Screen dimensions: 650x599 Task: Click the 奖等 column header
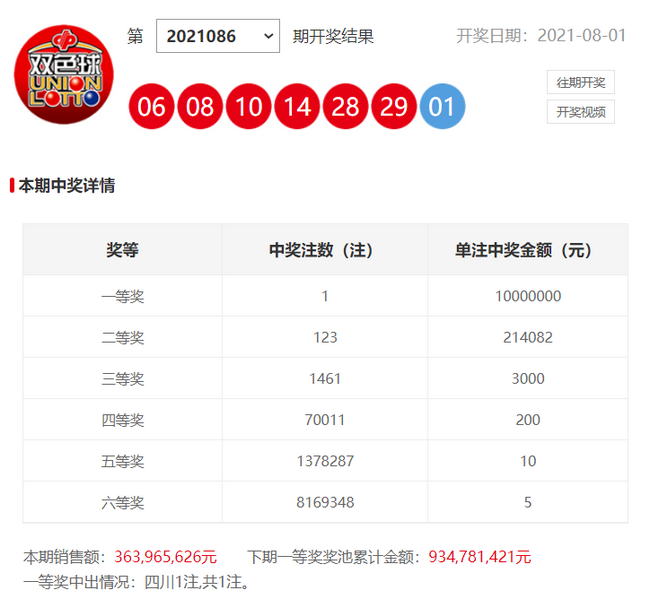pos(123,250)
